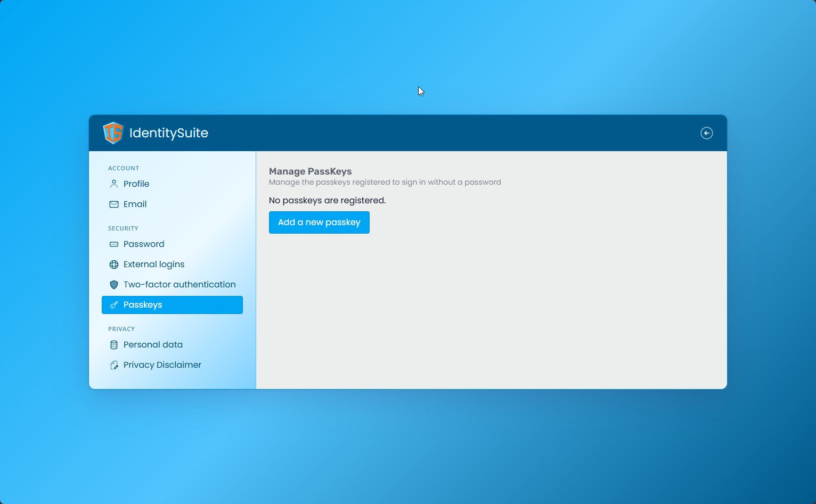816x504 pixels.
Task: Click the ACCOUNT section label
Action: [124, 168]
